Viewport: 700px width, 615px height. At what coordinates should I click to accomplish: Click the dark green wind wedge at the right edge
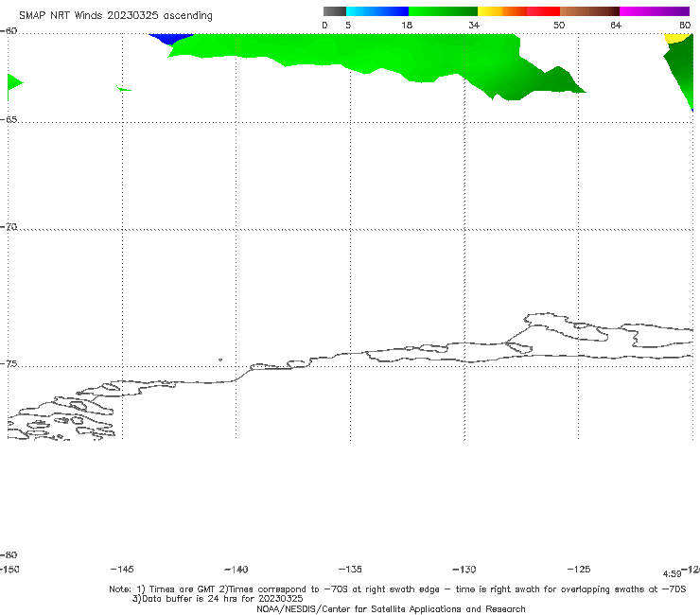click(682, 69)
